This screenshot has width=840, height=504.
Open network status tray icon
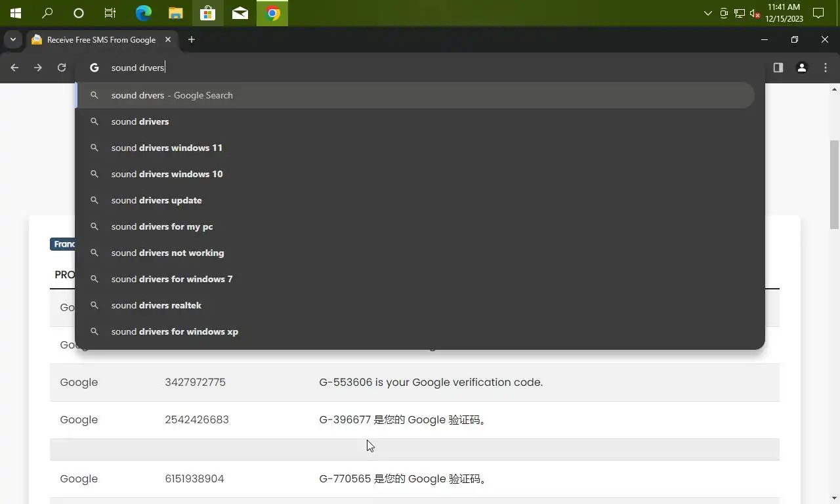740,13
